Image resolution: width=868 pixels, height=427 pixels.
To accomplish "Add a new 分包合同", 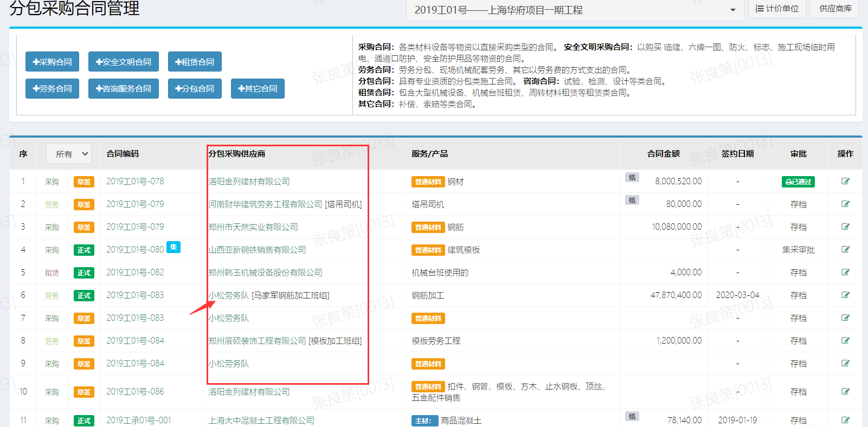I will (x=195, y=88).
